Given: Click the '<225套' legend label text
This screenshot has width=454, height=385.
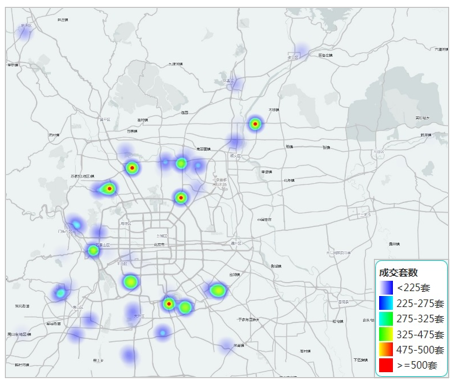Looking at the screenshot, I should coord(413,288).
